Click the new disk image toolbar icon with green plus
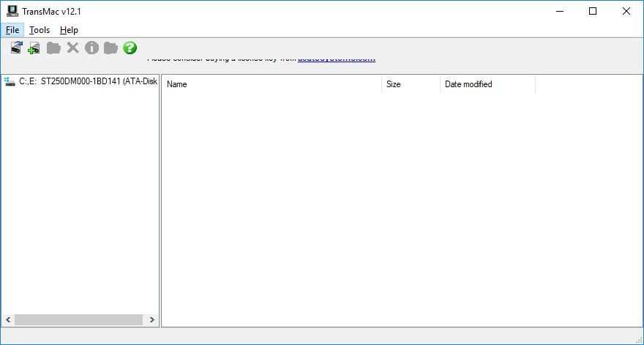 34,48
